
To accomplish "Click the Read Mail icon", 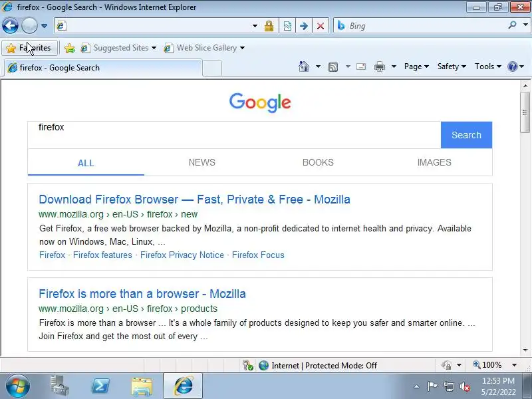I will coord(361,66).
